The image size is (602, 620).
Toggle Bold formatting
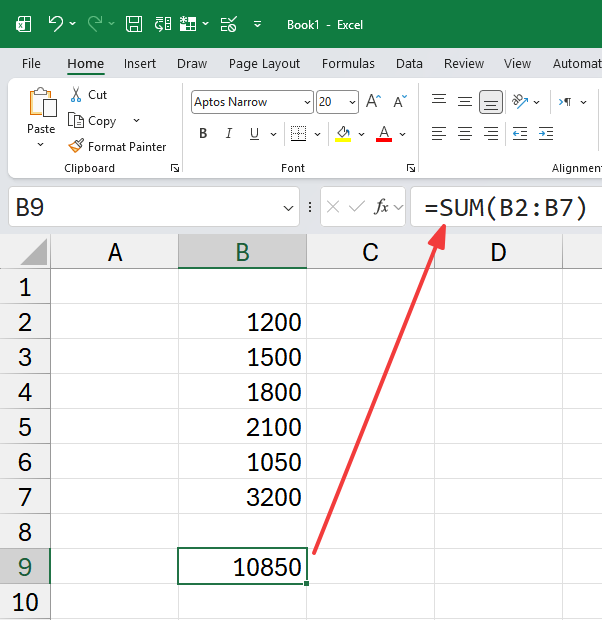click(x=203, y=134)
